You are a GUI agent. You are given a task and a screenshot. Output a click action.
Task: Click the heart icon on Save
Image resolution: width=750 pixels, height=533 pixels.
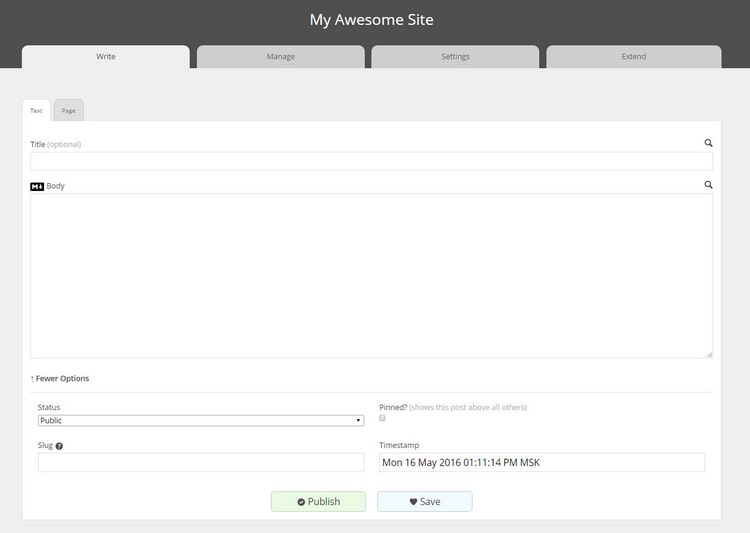413,502
